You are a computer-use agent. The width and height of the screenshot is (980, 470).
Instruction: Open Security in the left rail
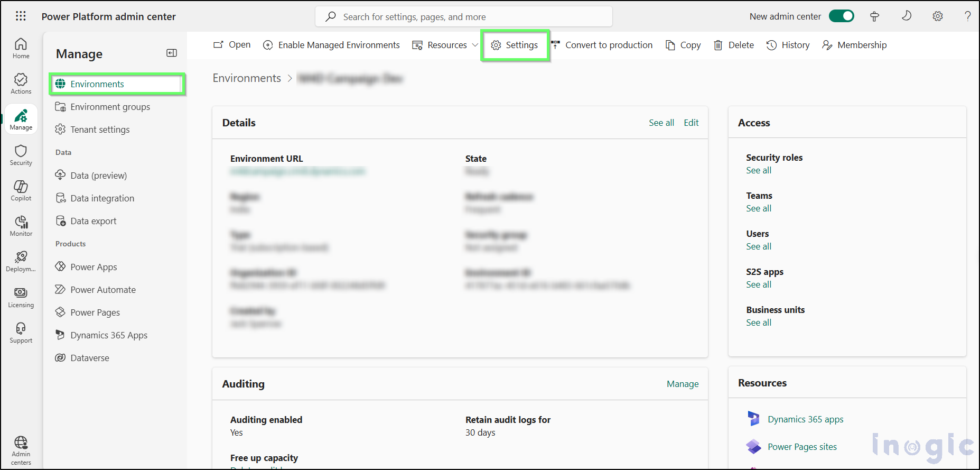point(21,155)
